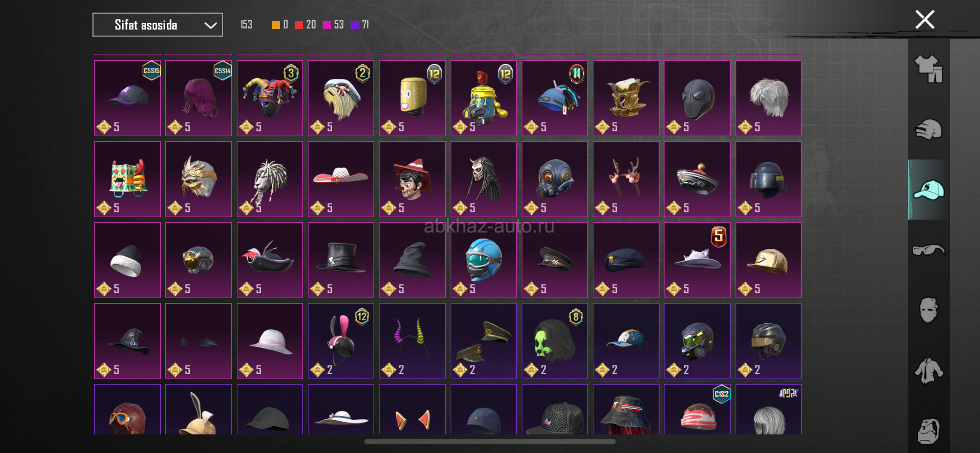Open the jacket category icon in sidebar
The height and width of the screenshot is (453, 980).
click(x=929, y=371)
